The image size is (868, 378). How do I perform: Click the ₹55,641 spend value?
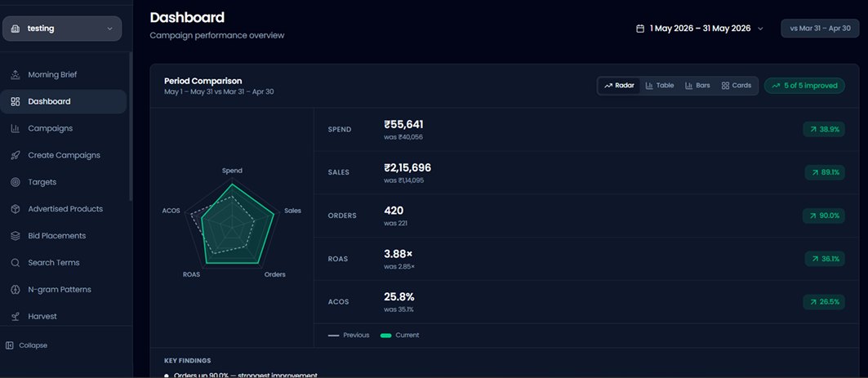[403, 125]
